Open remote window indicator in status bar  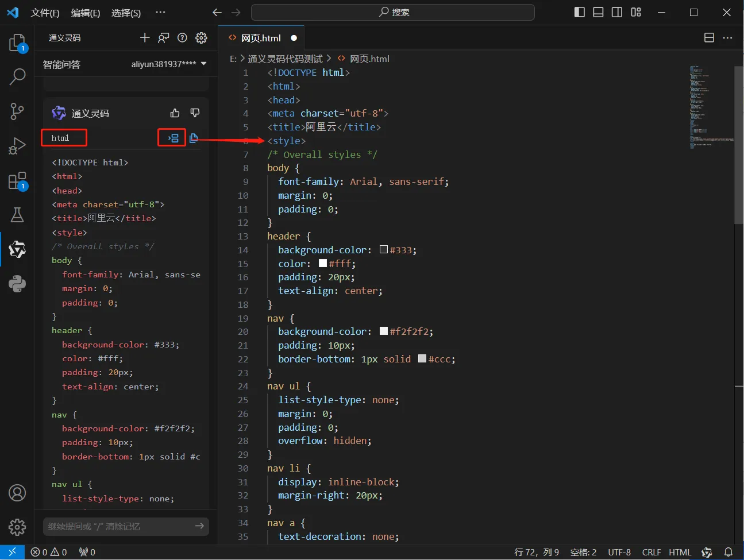(12, 552)
